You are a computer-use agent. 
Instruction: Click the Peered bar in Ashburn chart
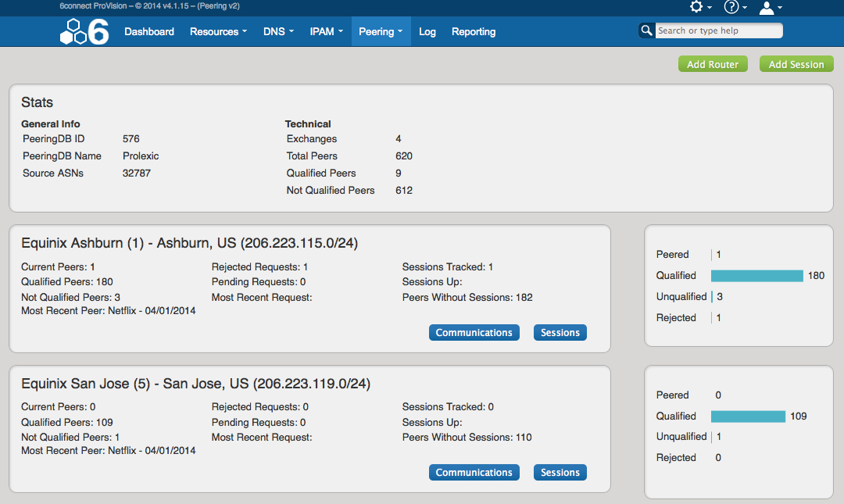tap(712, 255)
